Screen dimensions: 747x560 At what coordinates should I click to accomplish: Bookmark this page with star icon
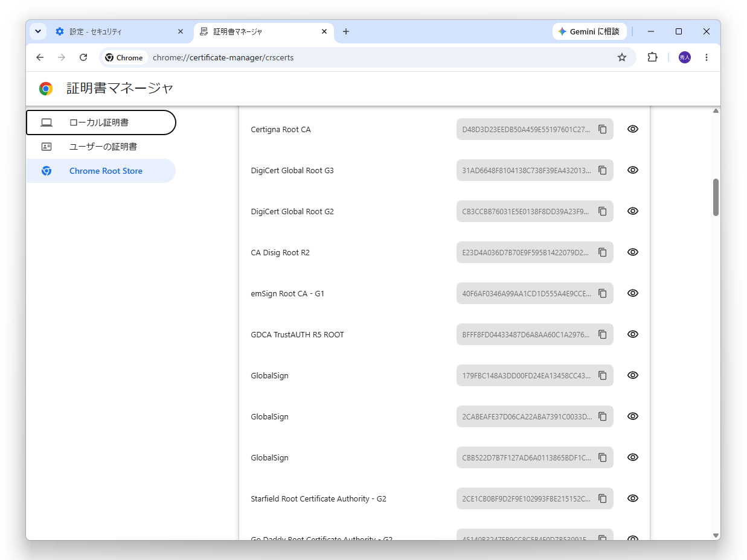pos(622,57)
